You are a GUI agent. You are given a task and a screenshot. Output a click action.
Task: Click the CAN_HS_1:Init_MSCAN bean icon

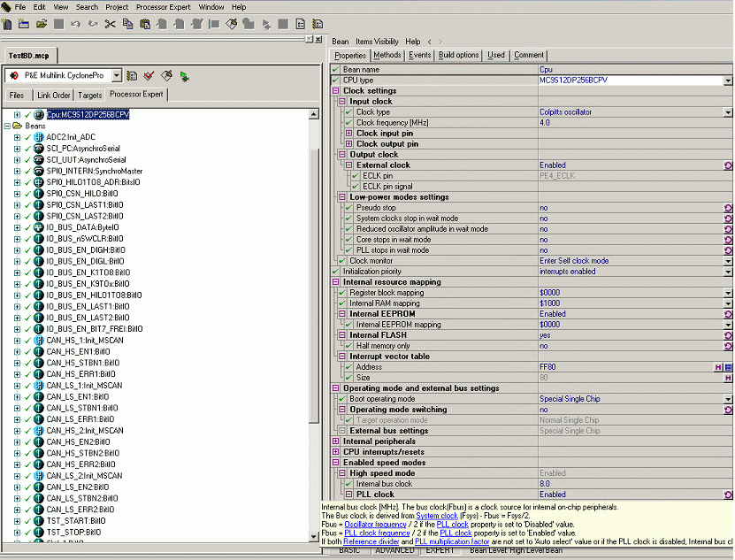coord(39,341)
